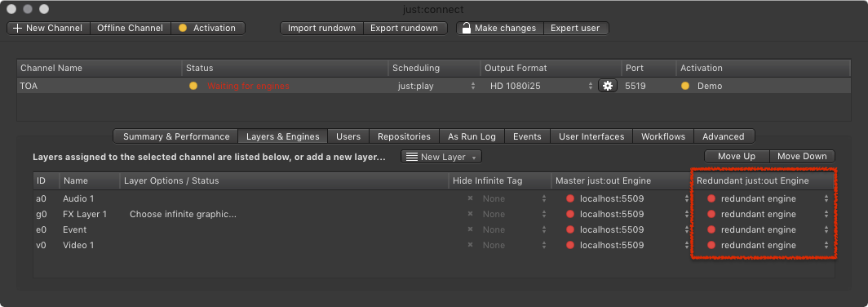Add a New Channel with plus button
Viewport: 868px width, 307px height.
(x=48, y=28)
